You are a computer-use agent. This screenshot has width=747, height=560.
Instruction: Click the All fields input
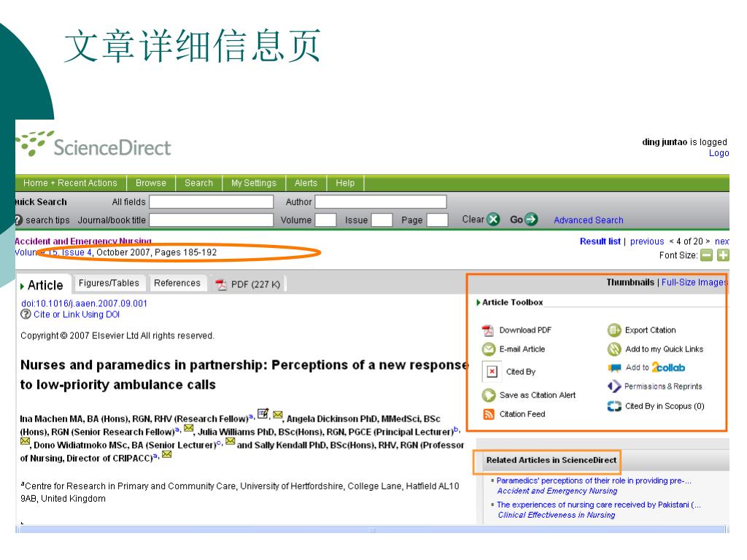click(x=212, y=202)
